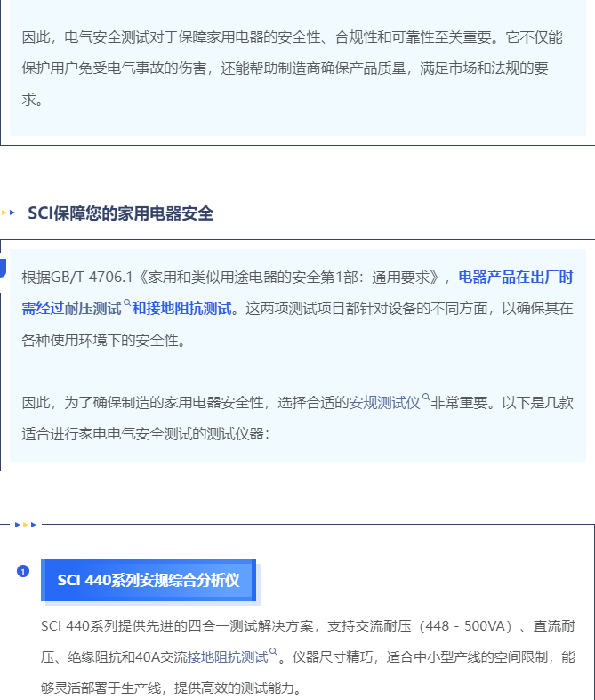
Task: Click the arrow icon before SCI保障您的家用电器安全 heading
Action: tap(8, 213)
